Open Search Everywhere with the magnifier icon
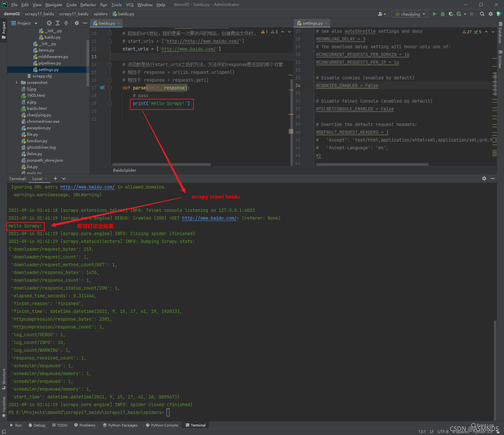Screen dimensions: 504x435 482,14
